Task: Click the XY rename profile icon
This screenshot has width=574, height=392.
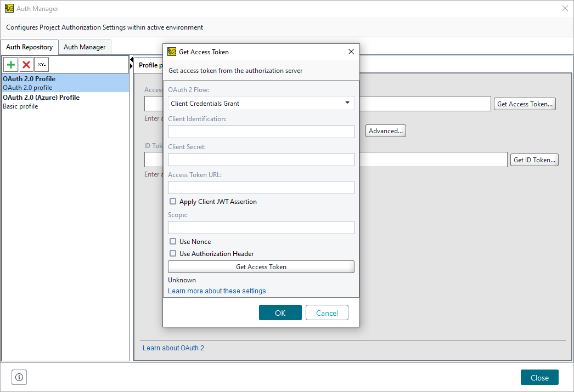Action: tap(41, 64)
